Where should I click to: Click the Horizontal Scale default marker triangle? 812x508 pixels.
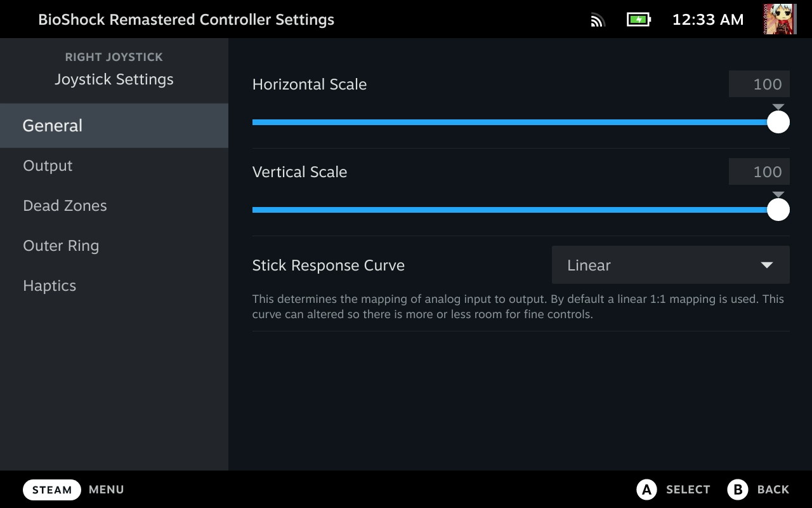(x=778, y=107)
